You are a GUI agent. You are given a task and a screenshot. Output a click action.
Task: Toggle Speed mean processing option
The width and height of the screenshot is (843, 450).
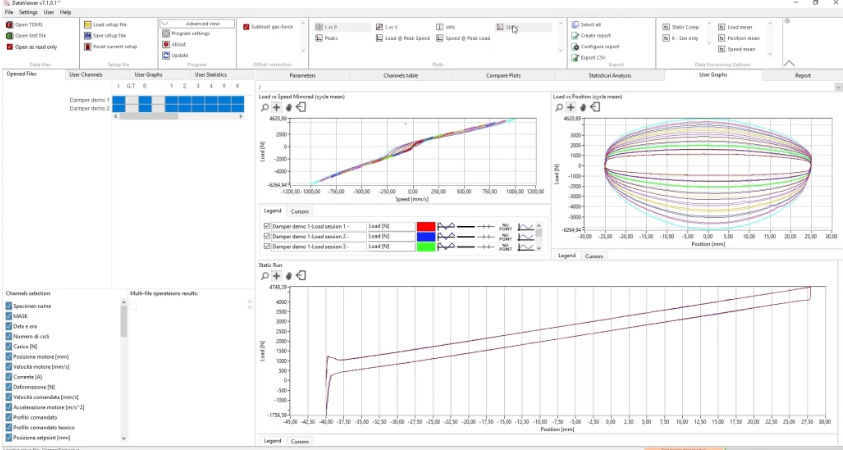point(737,49)
